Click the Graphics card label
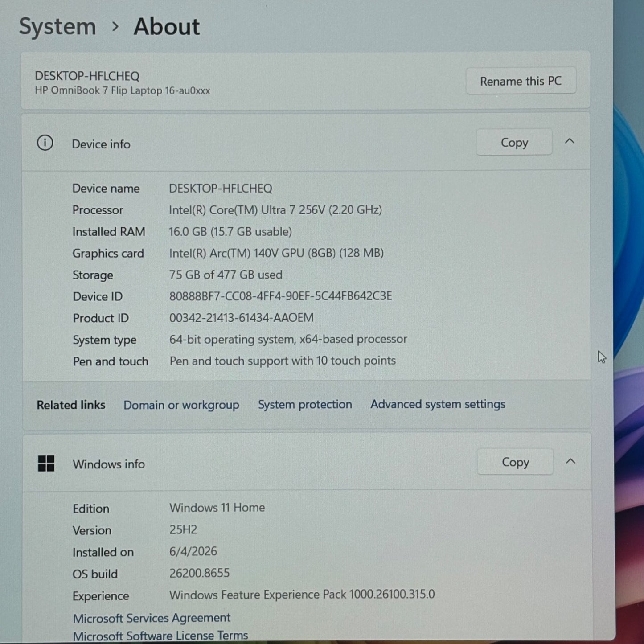 click(x=108, y=254)
